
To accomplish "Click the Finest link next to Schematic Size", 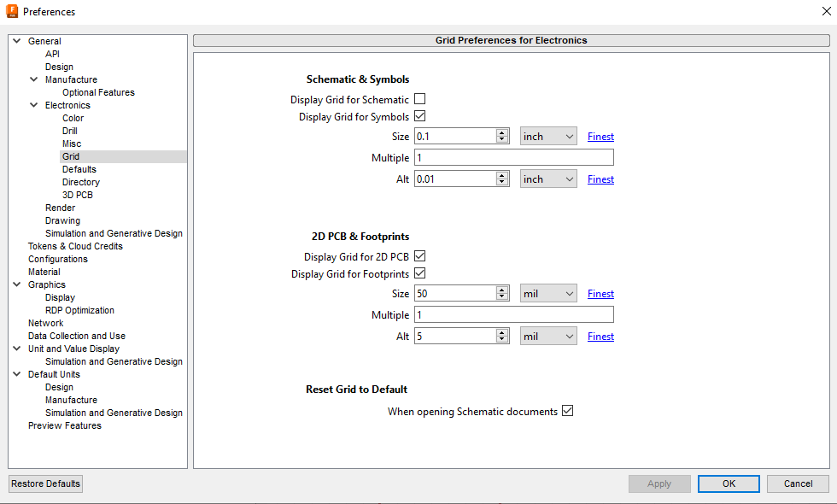I will (x=600, y=136).
